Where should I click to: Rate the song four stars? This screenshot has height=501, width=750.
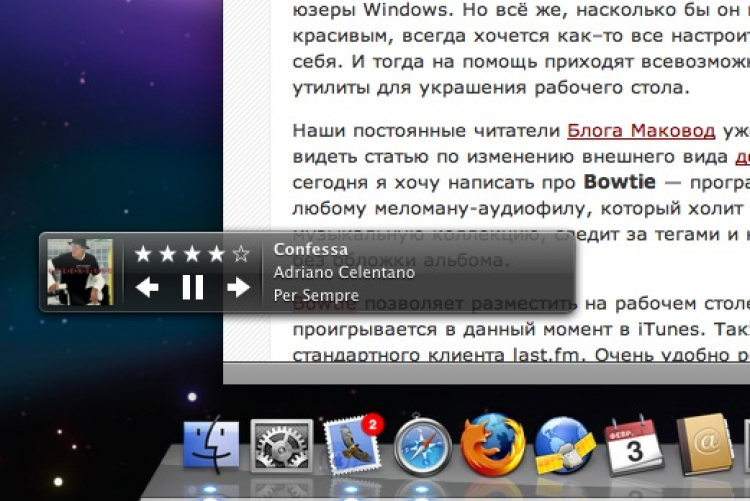tap(216, 254)
